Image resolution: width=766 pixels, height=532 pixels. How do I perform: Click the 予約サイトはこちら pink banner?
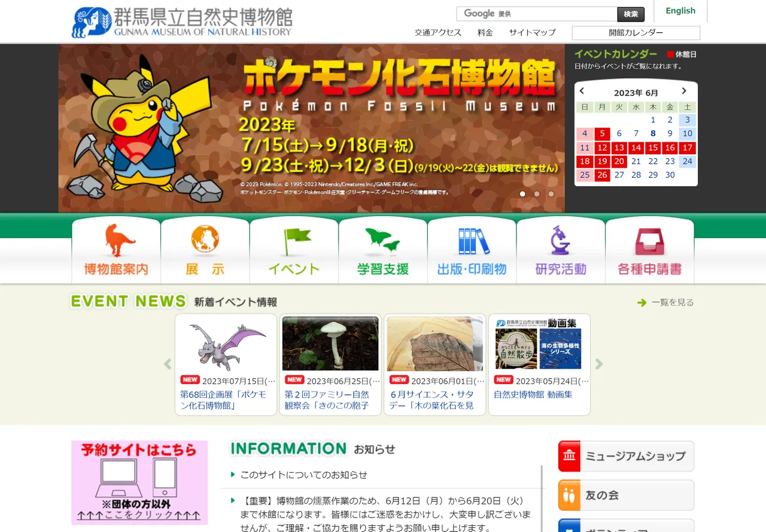point(139,482)
